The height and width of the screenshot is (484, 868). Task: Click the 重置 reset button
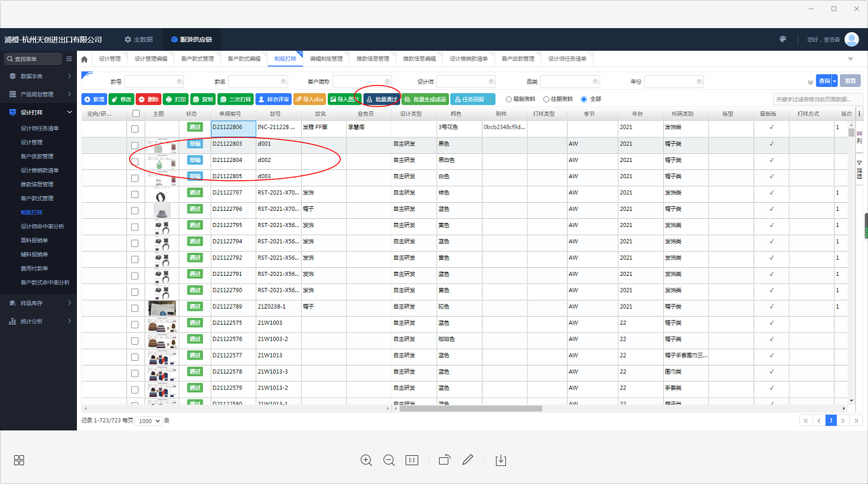tap(850, 81)
